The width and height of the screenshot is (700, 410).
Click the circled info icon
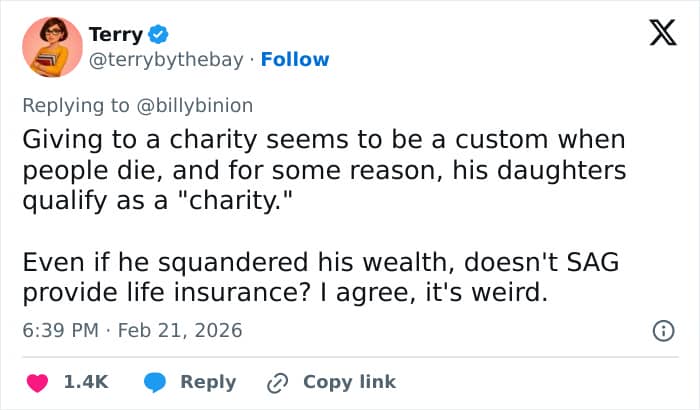661,329
